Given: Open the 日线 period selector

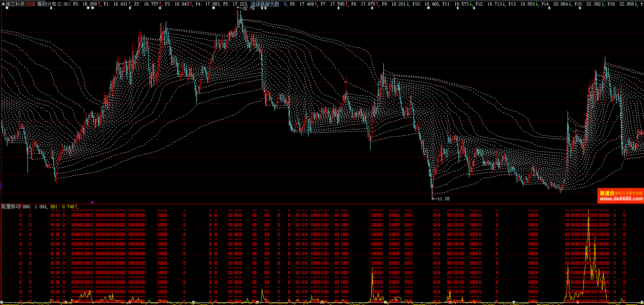Looking at the screenshot, I should 30,4.
